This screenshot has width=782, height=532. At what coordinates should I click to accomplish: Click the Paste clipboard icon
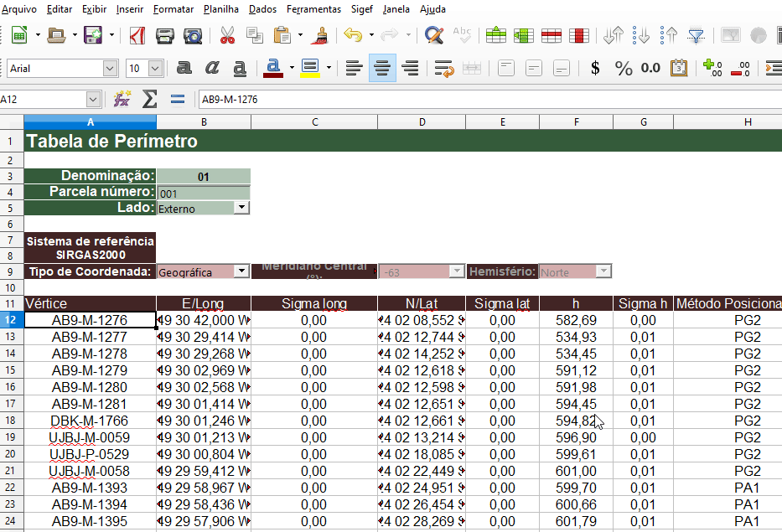point(282,35)
